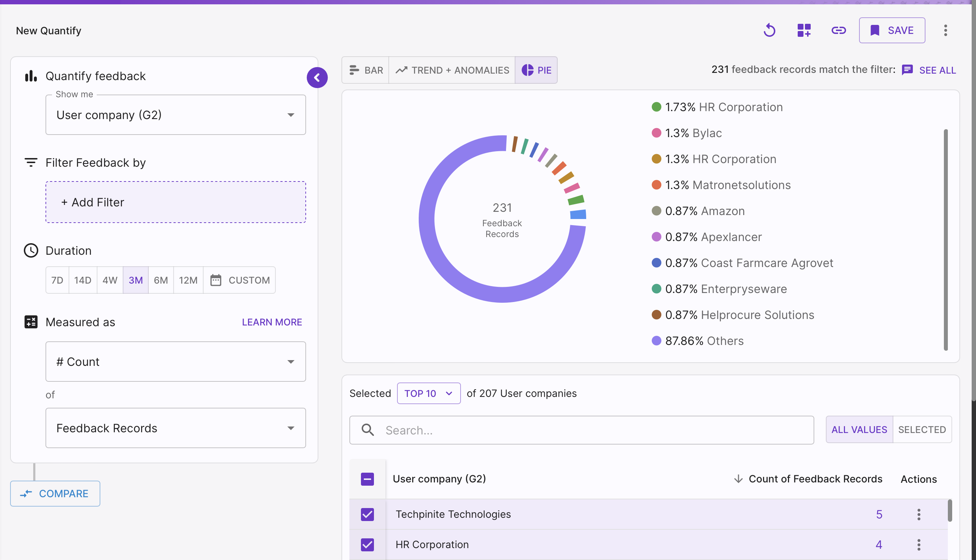
Task: Uncheck the HR Corporation row checkbox
Action: click(367, 544)
